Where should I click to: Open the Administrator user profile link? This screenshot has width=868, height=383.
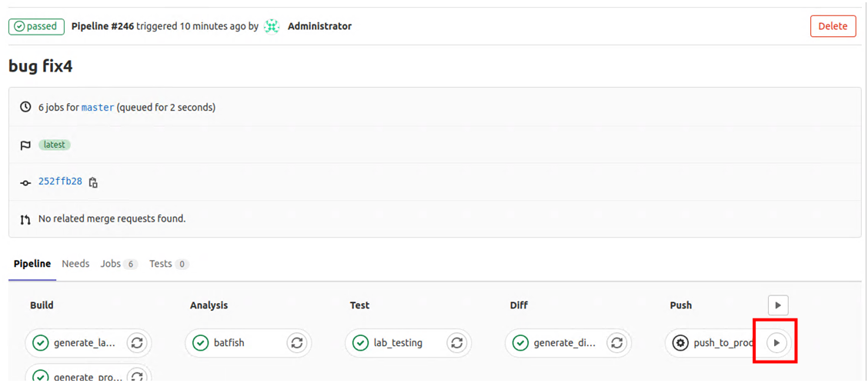pos(319,26)
